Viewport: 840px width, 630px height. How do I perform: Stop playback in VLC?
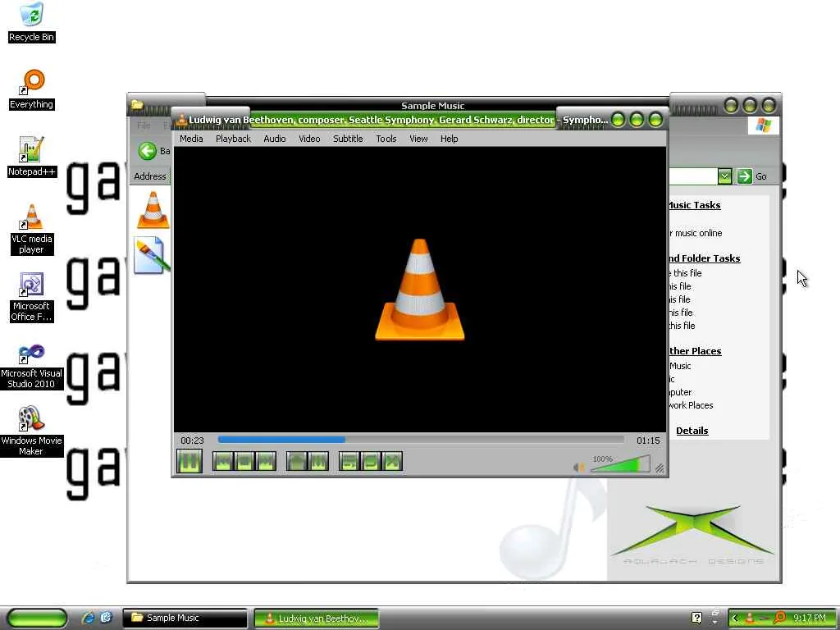[244, 461]
